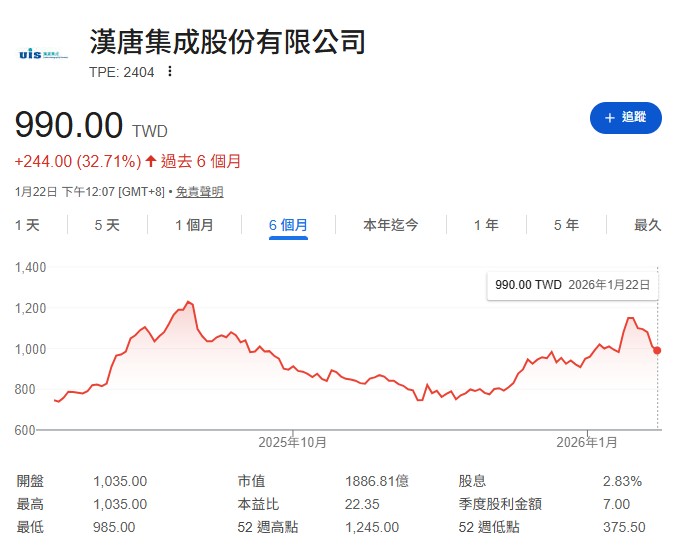This screenshot has height=553, width=676.
Task: Click the 1,000 y-axis label
Action: (30, 349)
